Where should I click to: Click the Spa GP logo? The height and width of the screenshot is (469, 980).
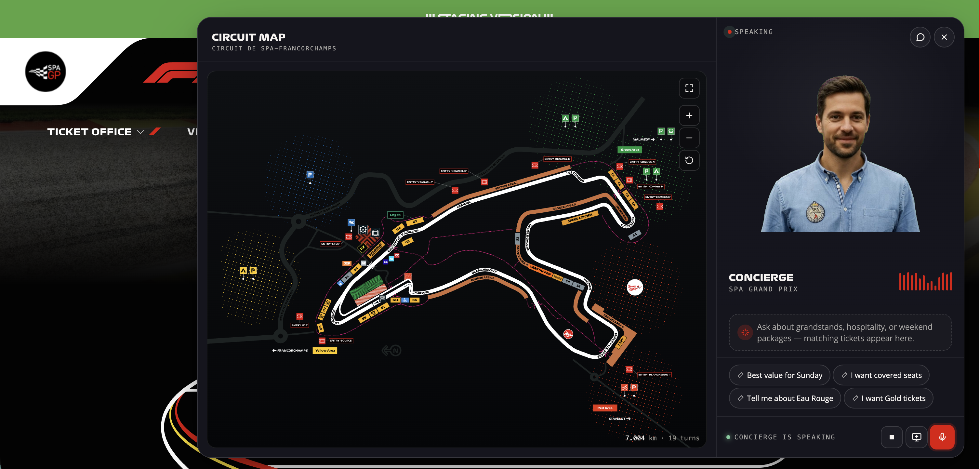tap(45, 72)
